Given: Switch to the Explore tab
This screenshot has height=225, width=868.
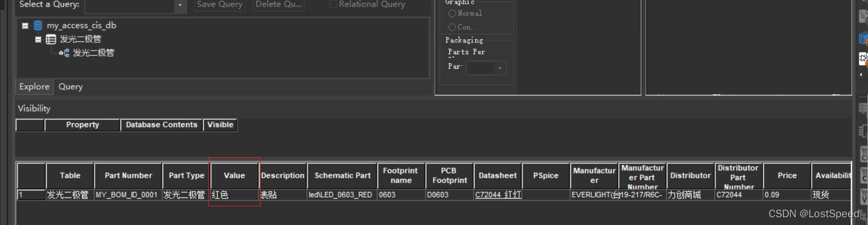Looking at the screenshot, I should click(34, 86).
